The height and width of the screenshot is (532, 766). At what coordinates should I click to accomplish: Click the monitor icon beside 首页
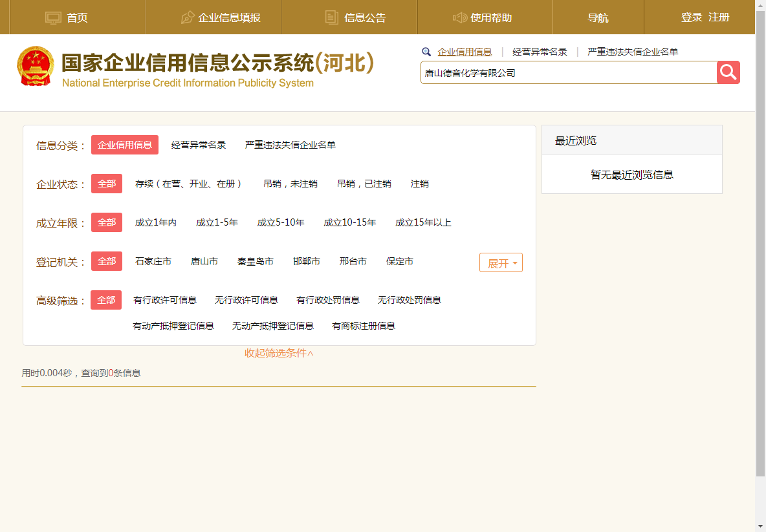(53, 17)
